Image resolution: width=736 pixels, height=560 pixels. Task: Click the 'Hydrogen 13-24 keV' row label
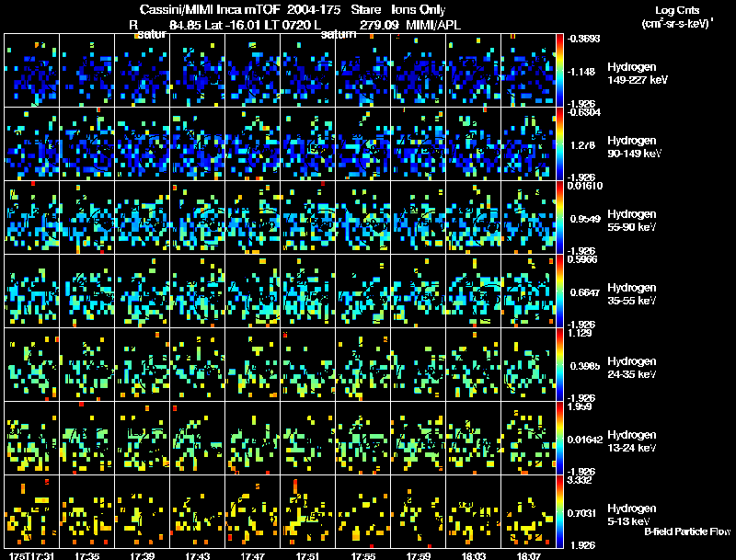pyautogui.click(x=632, y=441)
